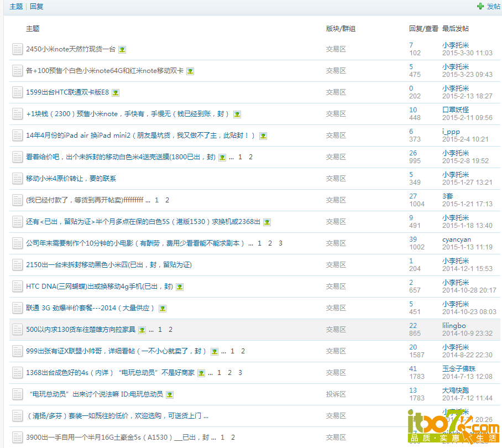Click image icon after 看着给价吧 thread title
The image size is (502, 448).
pyautogui.click(x=222, y=158)
